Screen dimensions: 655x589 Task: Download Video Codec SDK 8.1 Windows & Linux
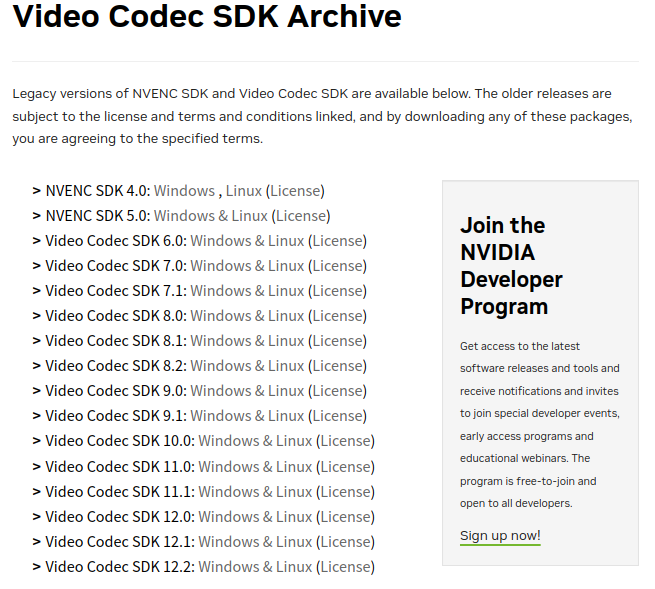[x=247, y=341]
